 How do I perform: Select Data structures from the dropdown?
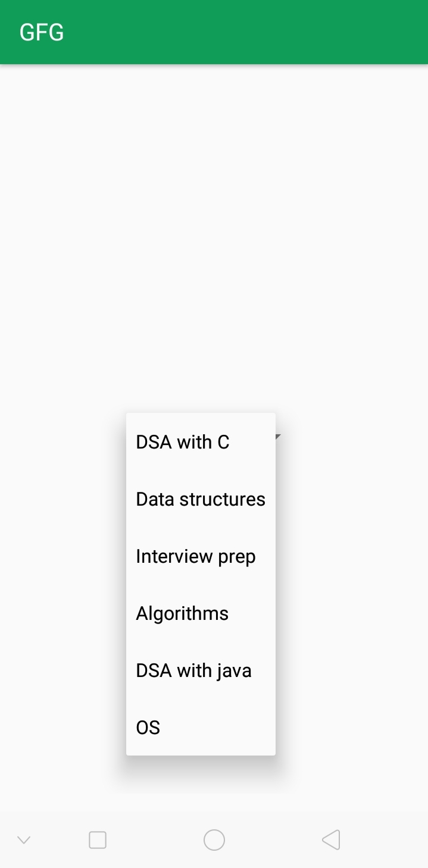pos(201,499)
